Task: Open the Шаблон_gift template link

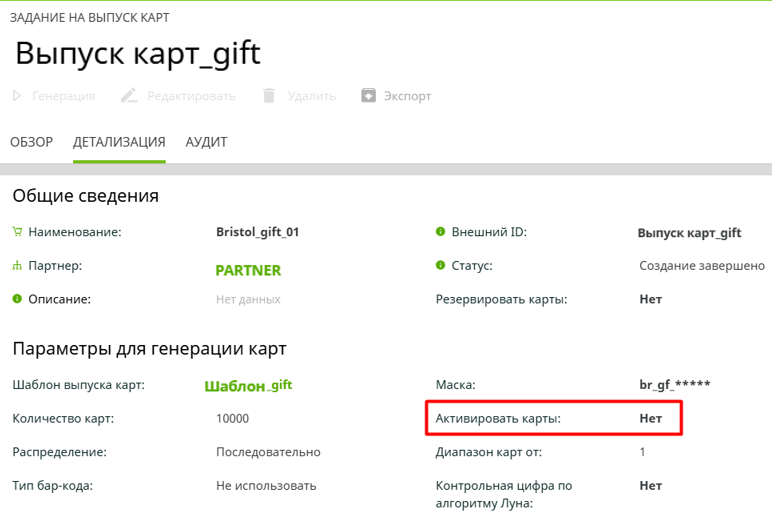Action: pyautogui.click(x=247, y=385)
